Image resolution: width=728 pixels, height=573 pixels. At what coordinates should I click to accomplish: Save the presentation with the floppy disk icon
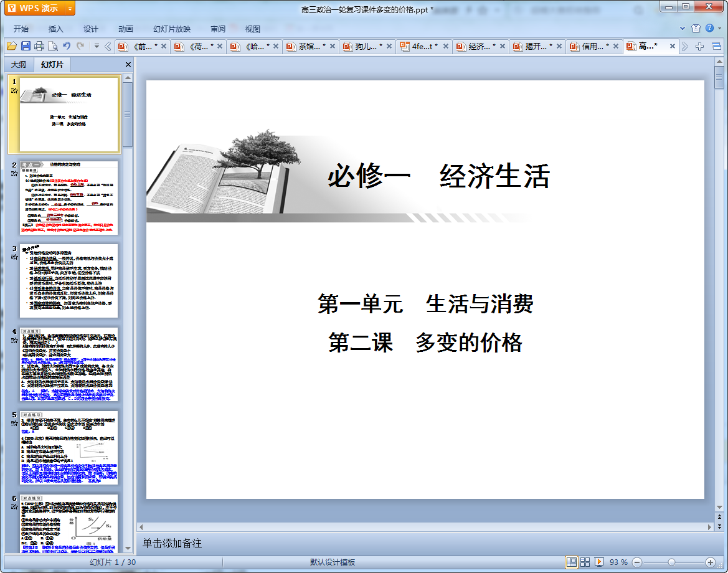pyautogui.click(x=26, y=46)
